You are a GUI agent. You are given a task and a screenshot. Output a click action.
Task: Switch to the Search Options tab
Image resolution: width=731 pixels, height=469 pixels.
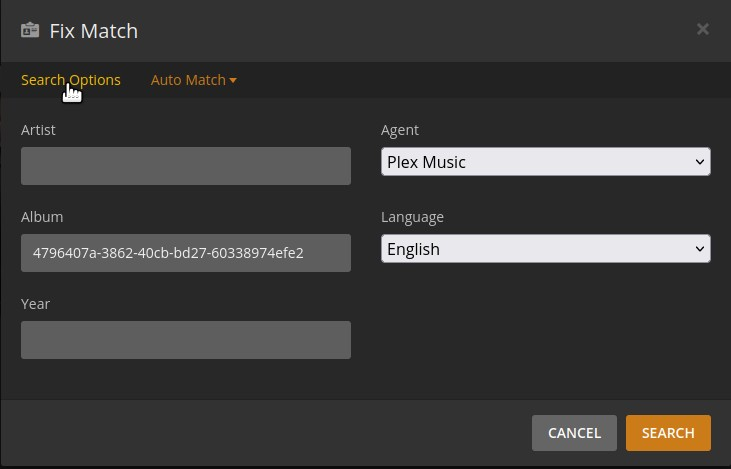(70, 80)
